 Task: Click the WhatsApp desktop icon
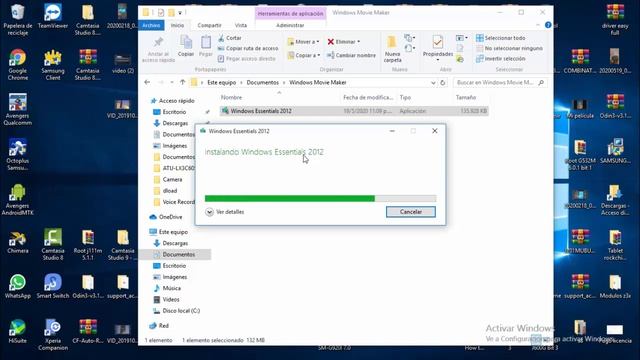pyautogui.click(x=18, y=287)
